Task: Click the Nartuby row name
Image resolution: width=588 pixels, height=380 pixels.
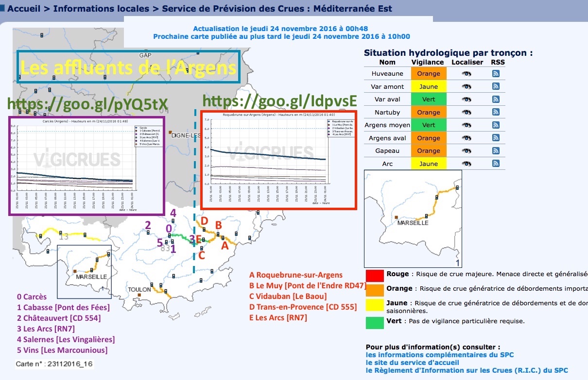Action: tap(387, 112)
